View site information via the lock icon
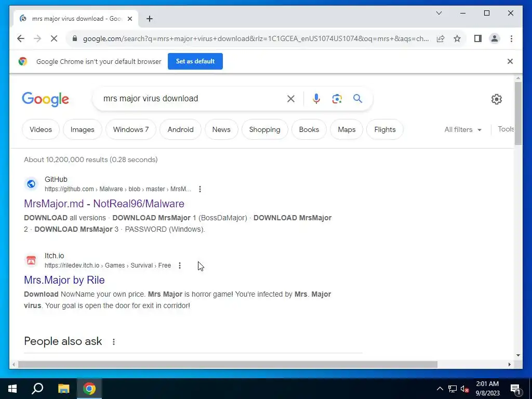The height and width of the screenshot is (399, 532). pos(75,38)
